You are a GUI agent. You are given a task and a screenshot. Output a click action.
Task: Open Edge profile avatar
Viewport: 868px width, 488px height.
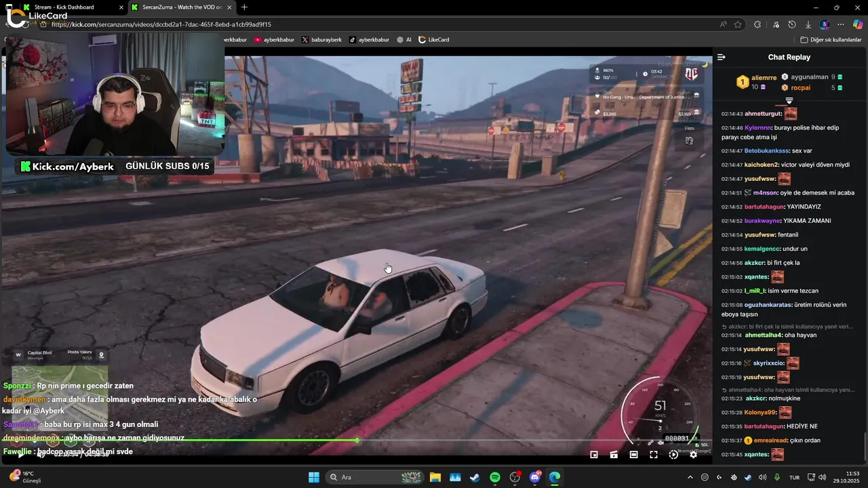point(824,24)
